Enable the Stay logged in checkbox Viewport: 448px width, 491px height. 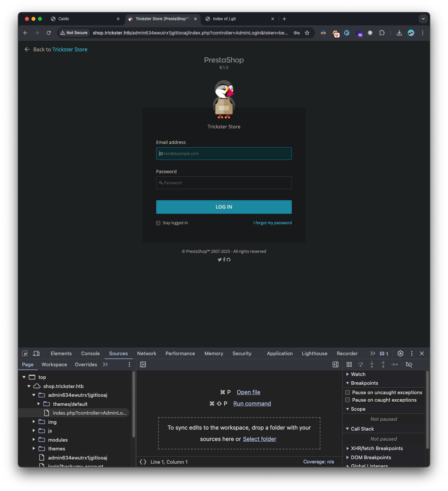coord(158,223)
